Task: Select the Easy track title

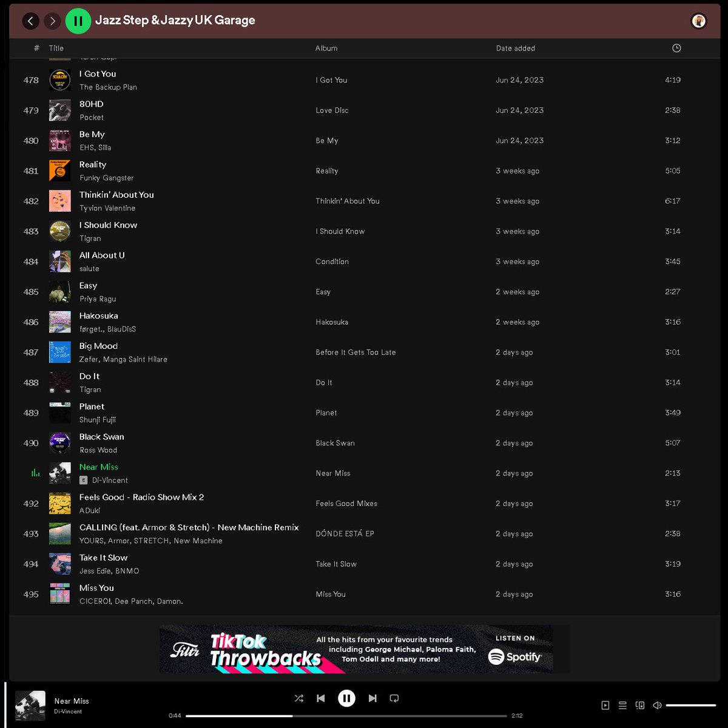Action: 88,286
